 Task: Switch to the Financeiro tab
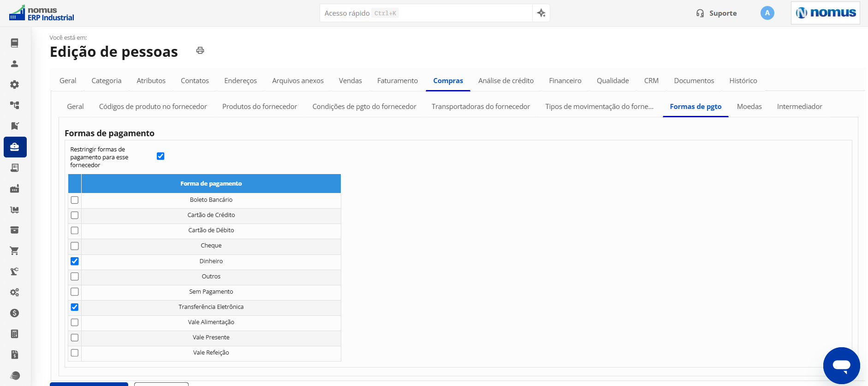pos(565,80)
